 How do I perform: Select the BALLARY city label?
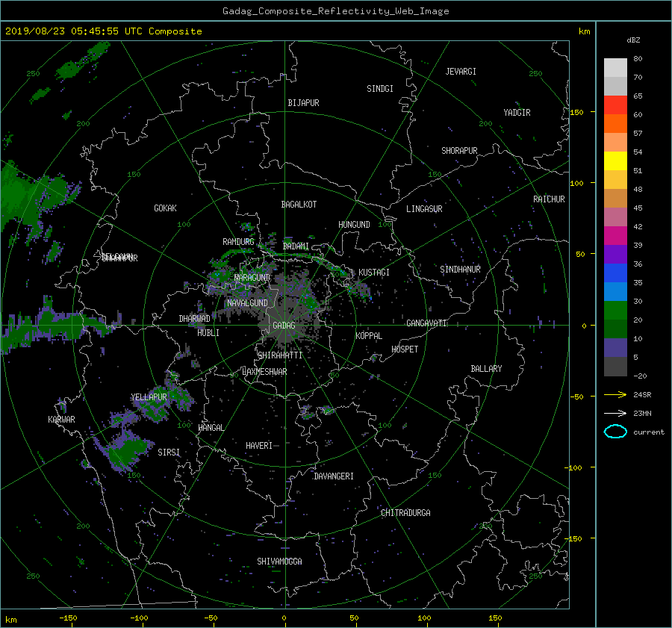pos(486,369)
